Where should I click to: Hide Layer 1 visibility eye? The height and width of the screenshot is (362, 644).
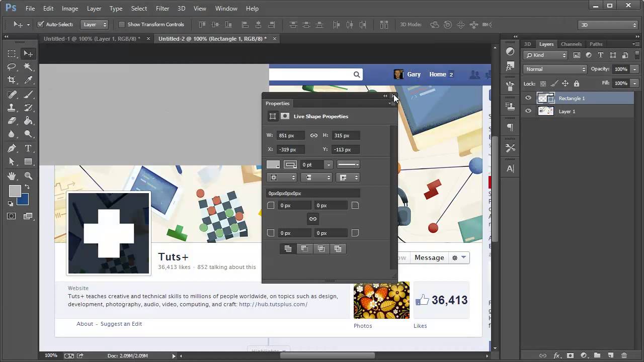[x=528, y=111]
